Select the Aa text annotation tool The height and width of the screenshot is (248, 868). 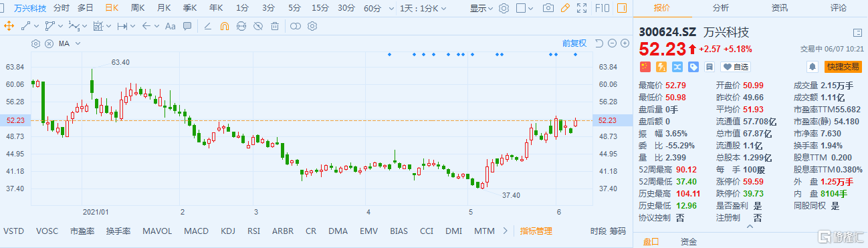point(170,26)
